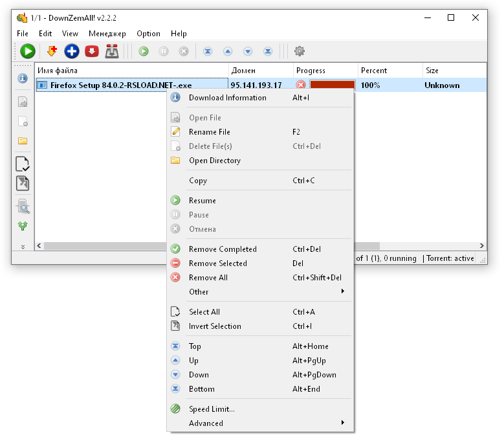This screenshot has height=448, width=504.
Task: Click the blue info icon beside Download Information
Action: (175, 97)
